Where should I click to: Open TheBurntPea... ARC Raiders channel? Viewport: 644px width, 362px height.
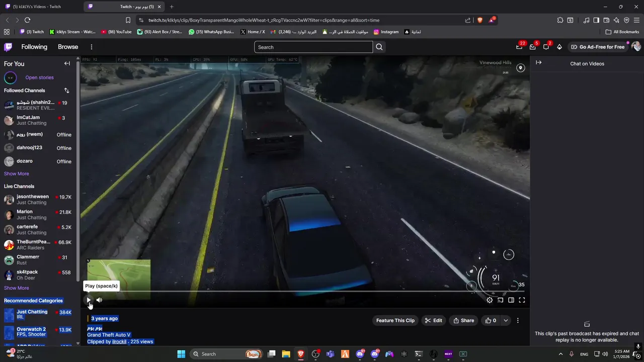pyautogui.click(x=38, y=245)
